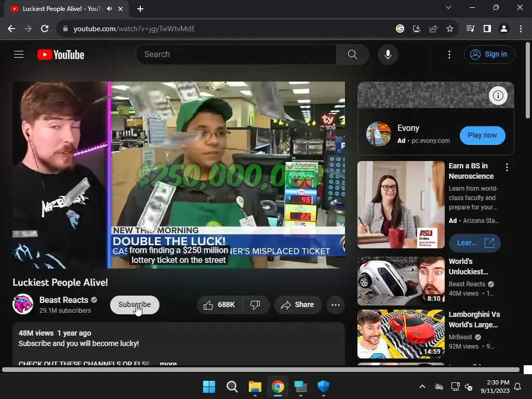Screen dimensions: 532x399
Task: Subscribe to Beast Reacts channel
Action: point(135,304)
